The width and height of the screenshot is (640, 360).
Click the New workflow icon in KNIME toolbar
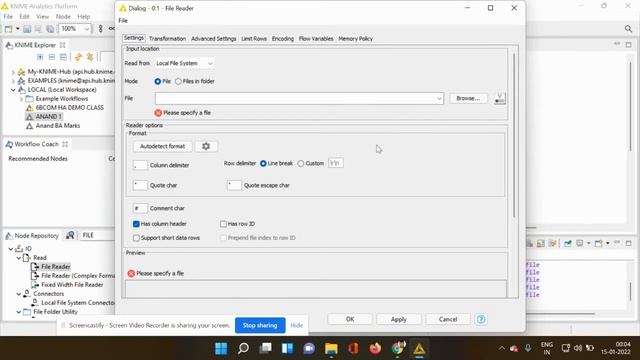[x=8, y=29]
